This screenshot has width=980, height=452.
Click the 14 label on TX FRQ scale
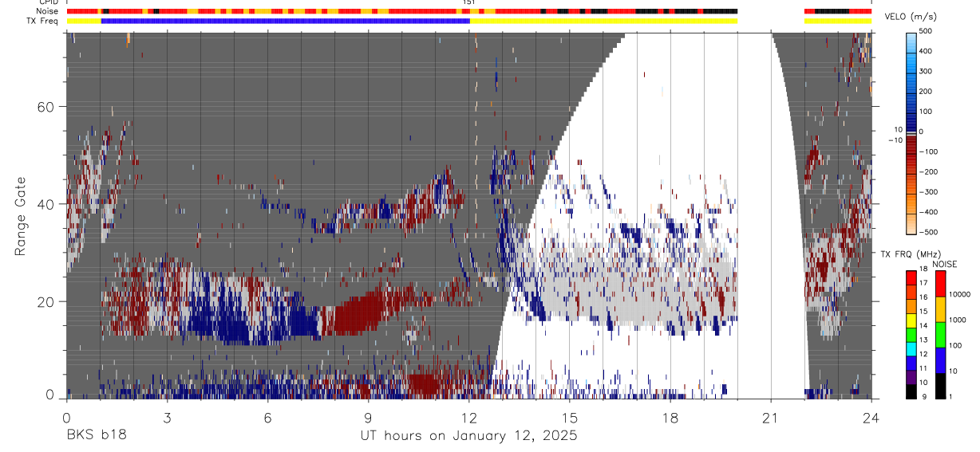tap(924, 327)
